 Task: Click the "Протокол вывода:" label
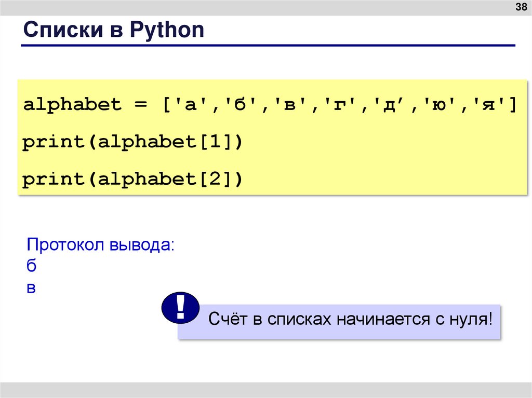101,244
